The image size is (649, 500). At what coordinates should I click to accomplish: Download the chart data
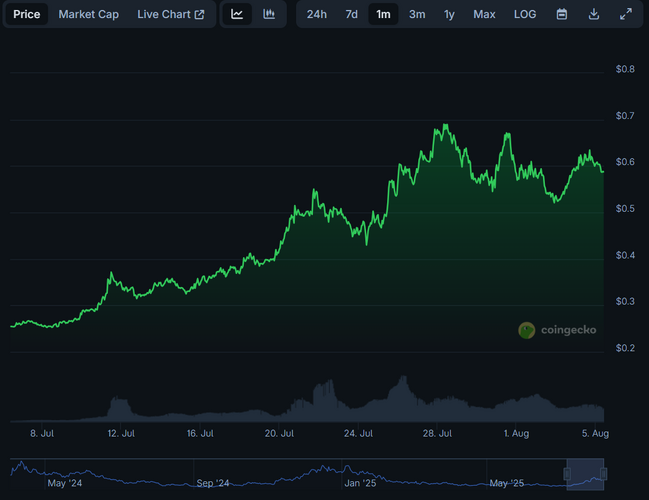(594, 14)
